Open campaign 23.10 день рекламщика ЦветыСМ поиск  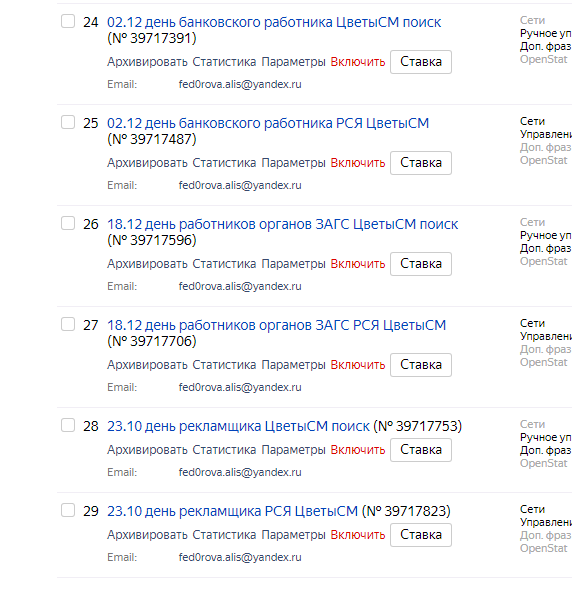point(238,427)
